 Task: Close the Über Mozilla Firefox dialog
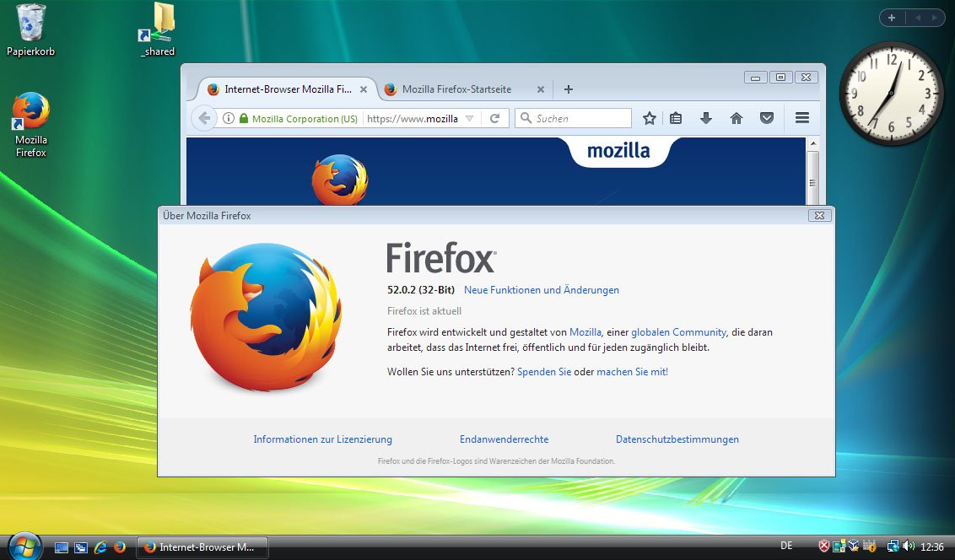pyautogui.click(x=820, y=215)
